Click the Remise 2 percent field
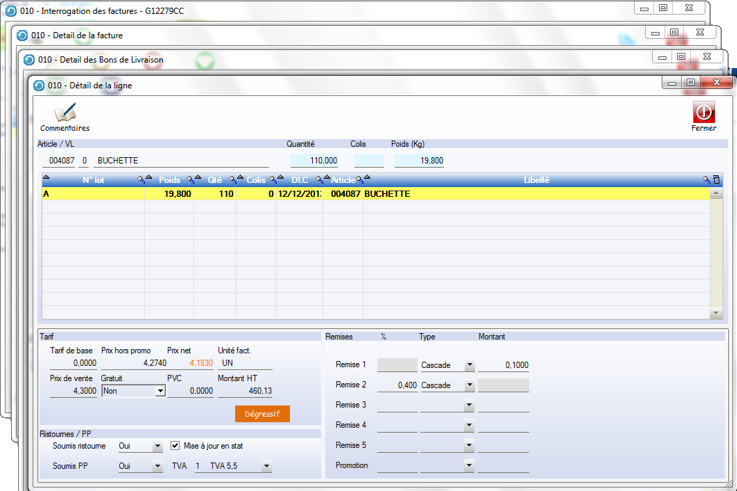The width and height of the screenshot is (737, 491). tap(397, 385)
